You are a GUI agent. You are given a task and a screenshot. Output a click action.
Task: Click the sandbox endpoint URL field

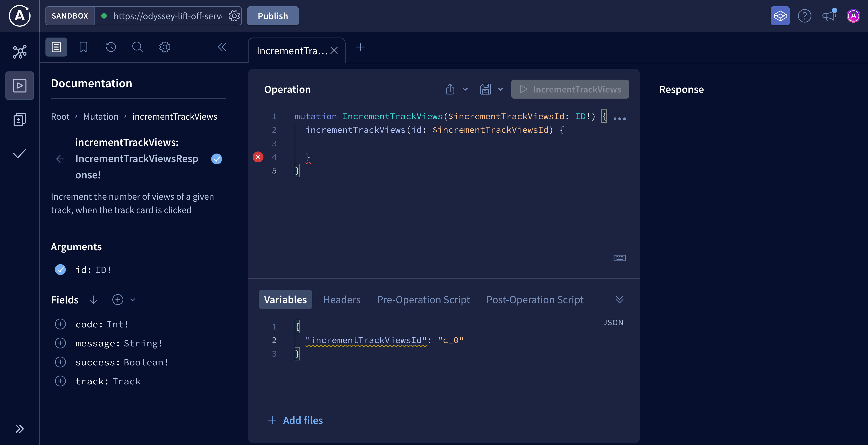167,16
